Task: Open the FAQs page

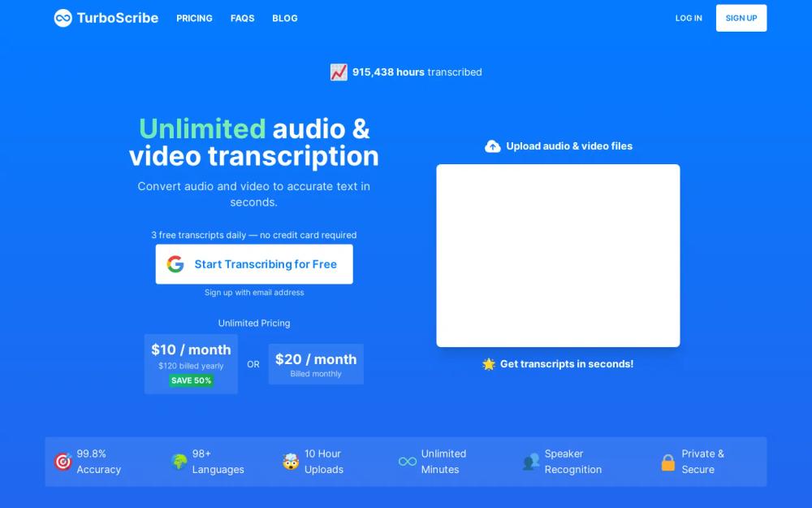Action: [242, 18]
